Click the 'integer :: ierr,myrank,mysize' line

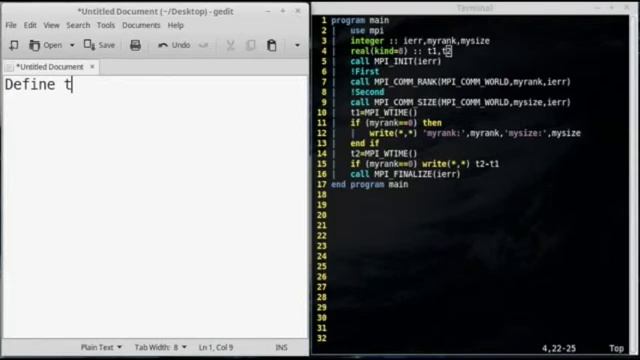(420, 41)
